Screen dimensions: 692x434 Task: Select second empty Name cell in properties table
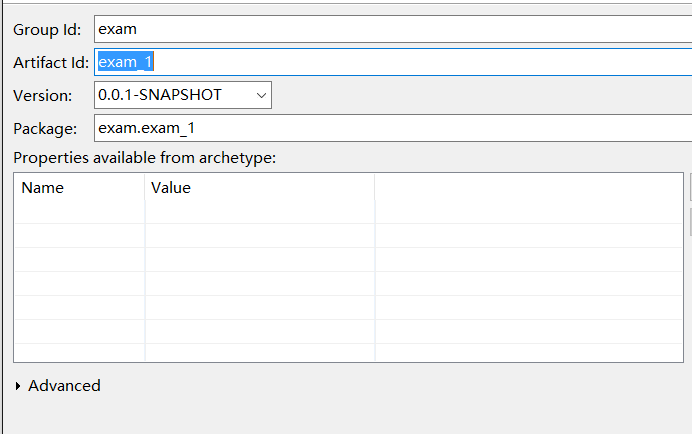point(79,235)
